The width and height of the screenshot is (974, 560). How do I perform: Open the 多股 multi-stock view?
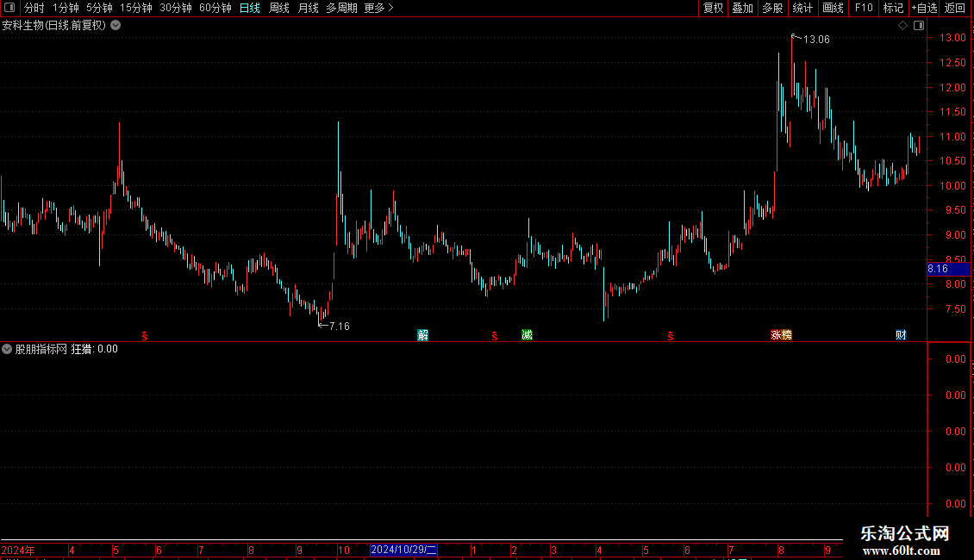pyautogui.click(x=772, y=8)
